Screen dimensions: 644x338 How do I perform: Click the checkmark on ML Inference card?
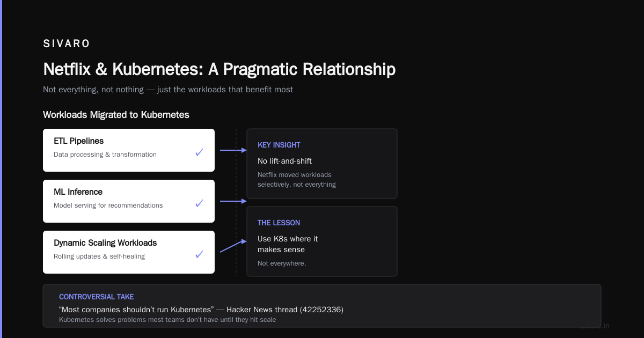click(199, 203)
